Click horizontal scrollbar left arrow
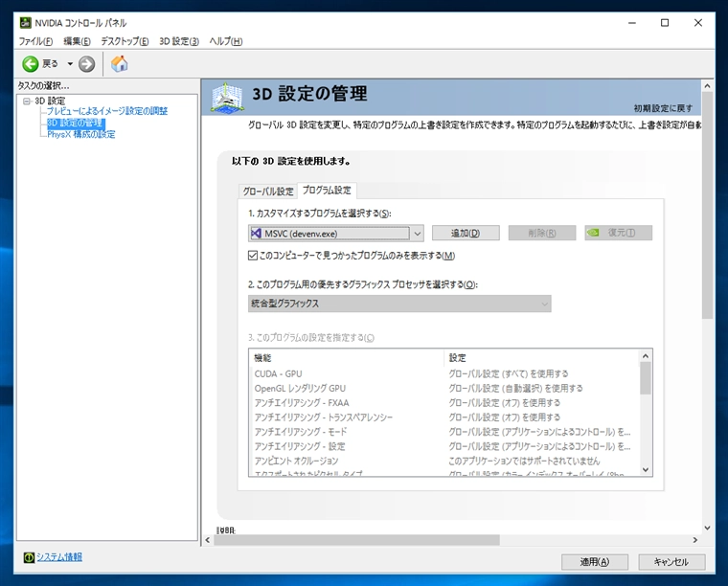728x586 pixels. point(208,540)
